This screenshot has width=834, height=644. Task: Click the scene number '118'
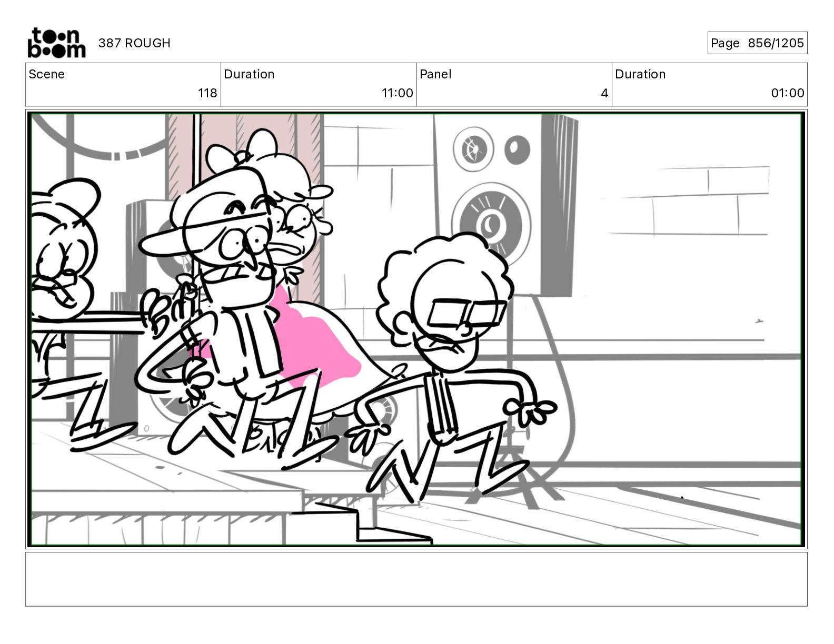coord(207,93)
